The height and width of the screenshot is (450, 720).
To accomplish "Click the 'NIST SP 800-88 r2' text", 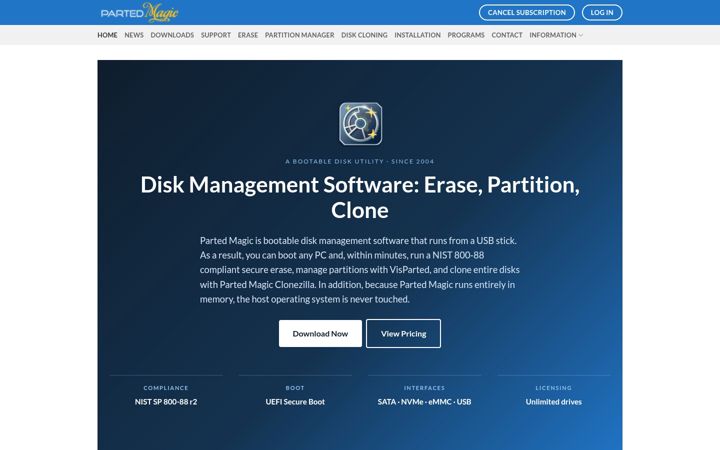I will point(166,402).
